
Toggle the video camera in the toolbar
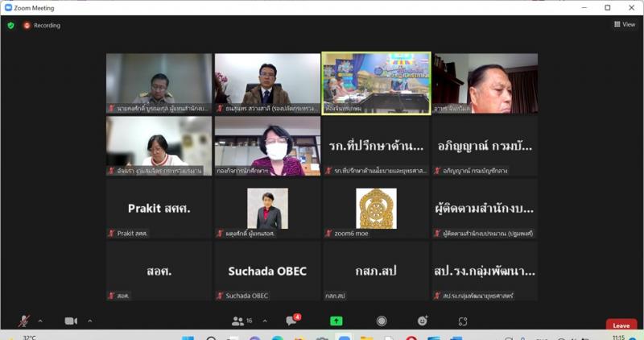[x=71, y=321]
